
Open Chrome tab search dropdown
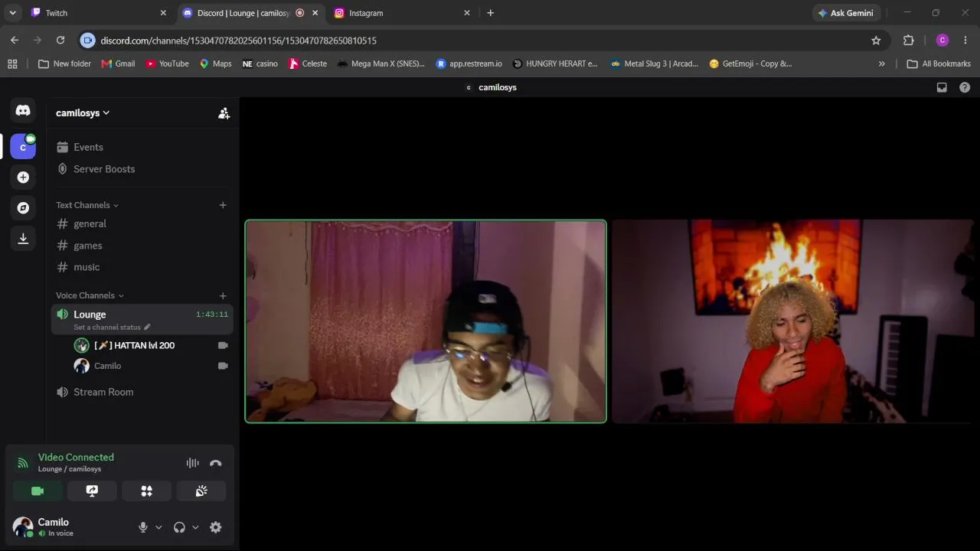pyautogui.click(x=12, y=13)
